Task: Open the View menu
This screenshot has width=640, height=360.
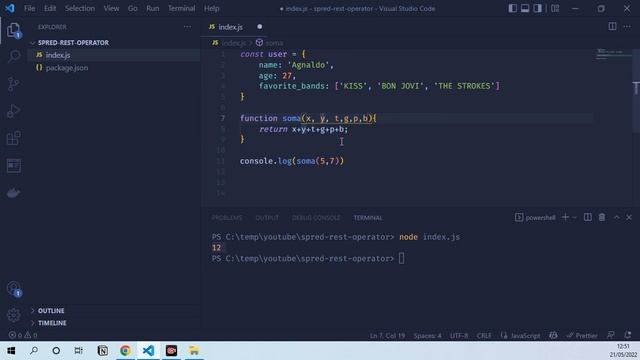Action: pyautogui.click(x=111, y=8)
